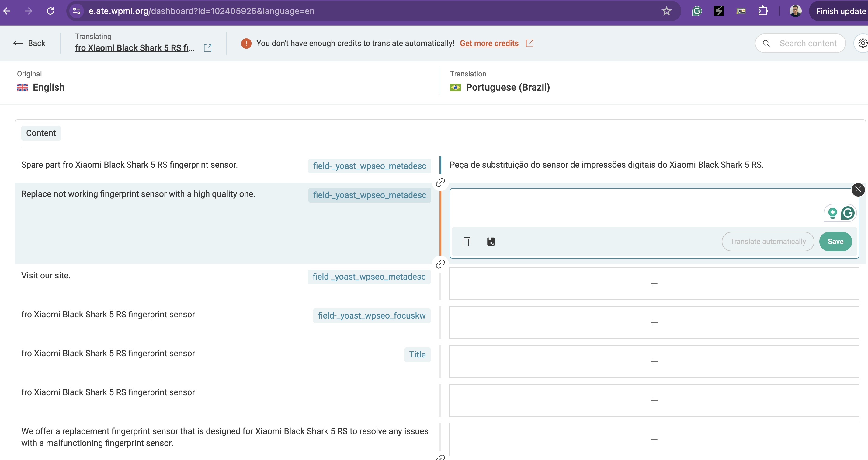868x460 pixels.
Task: Click the English original language label
Action: tap(49, 87)
